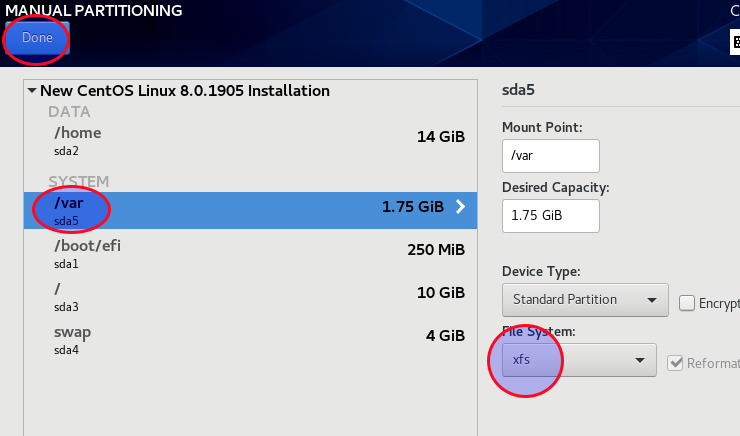
Task: Click the arrow on /var row
Action: tap(461, 207)
